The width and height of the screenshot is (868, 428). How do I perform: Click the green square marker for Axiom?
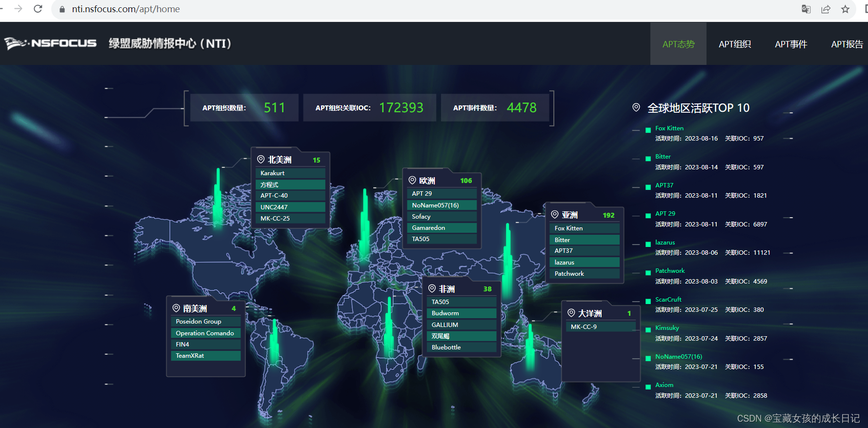click(648, 387)
